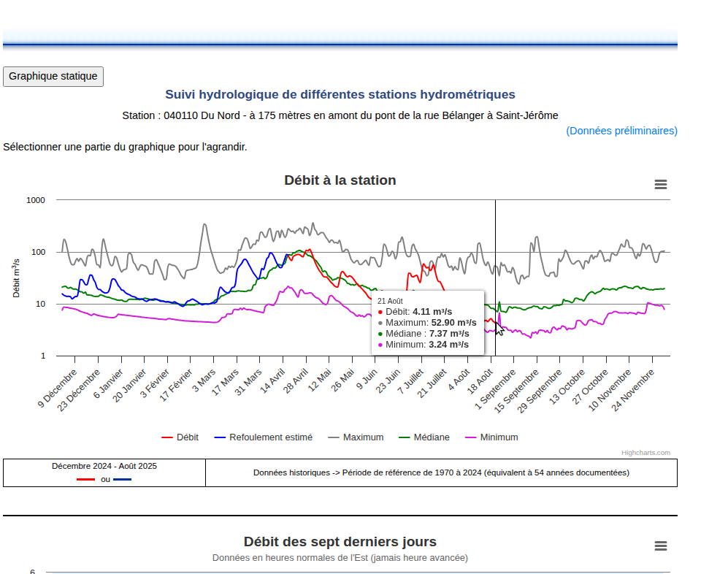Viewport: 728px width, 574px height.
Task: Click the 9 Juin x-axis label
Action: coord(367,380)
